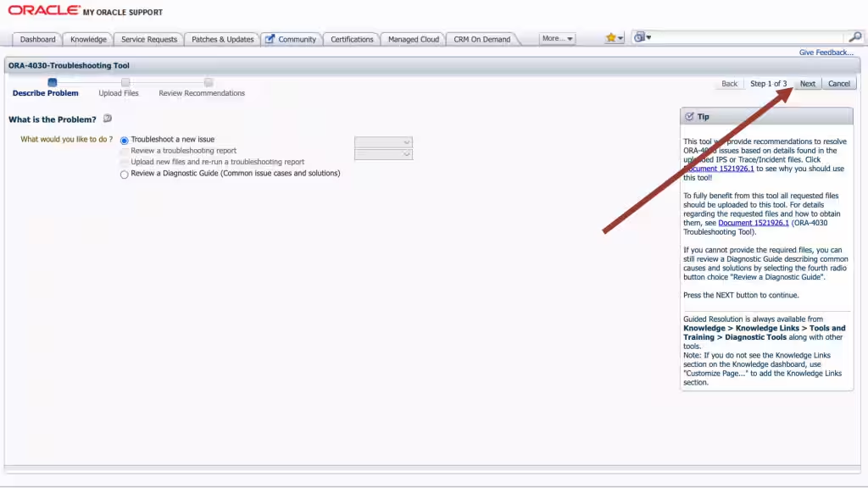Select Review a Diagnostic Guide radio
Image resolution: width=868 pixels, height=488 pixels.
tap(124, 175)
